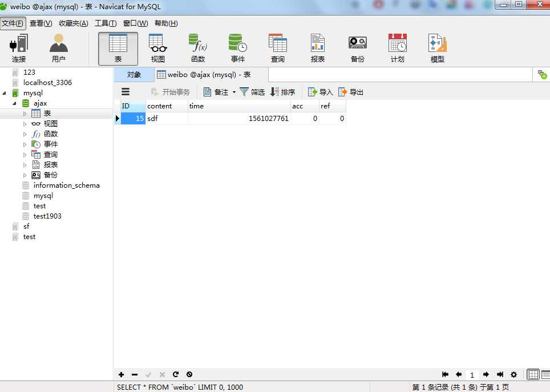The width and height of the screenshot is (550, 392).
Task: Open the 工具(T) menu
Action: 106,23
